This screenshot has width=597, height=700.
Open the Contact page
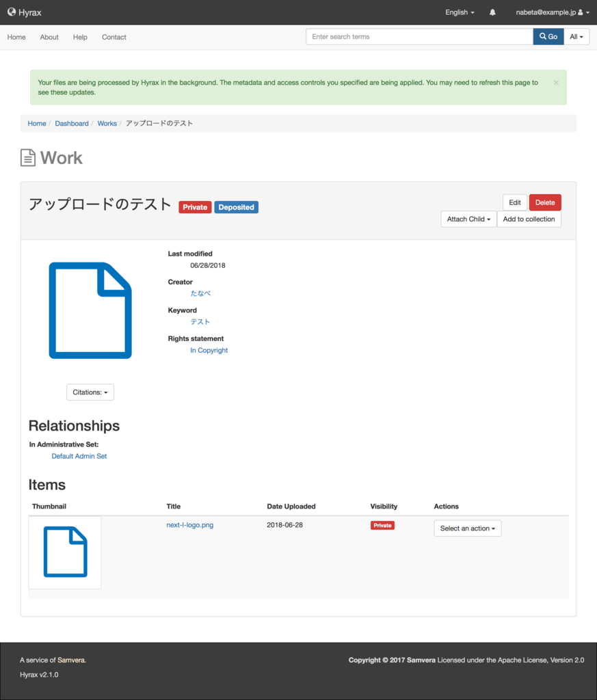coord(114,37)
